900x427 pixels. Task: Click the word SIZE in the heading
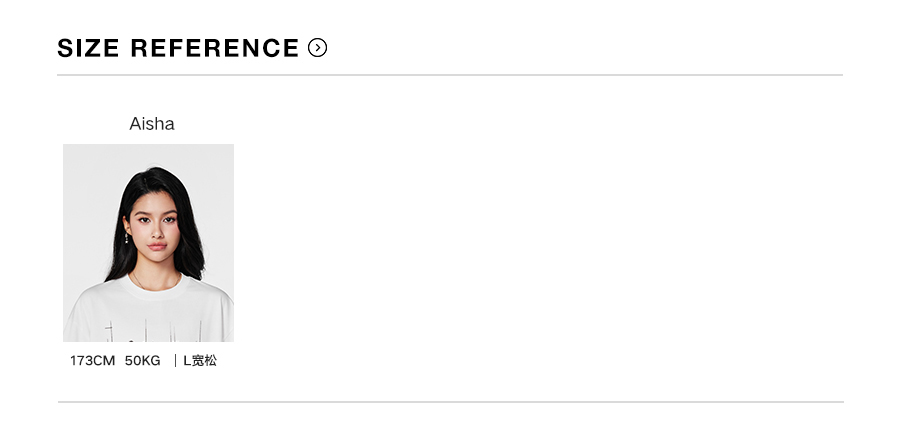[88, 48]
